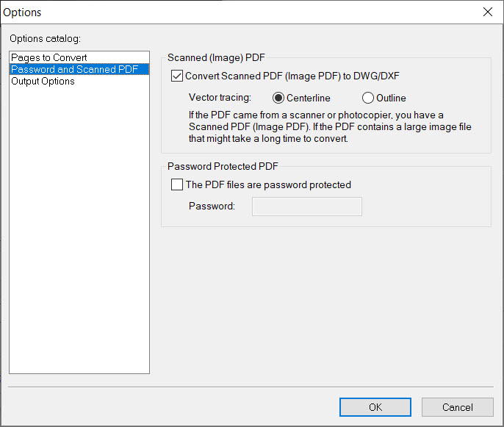
Task: Select the Password and Scanned PDF entry
Action: pos(79,69)
